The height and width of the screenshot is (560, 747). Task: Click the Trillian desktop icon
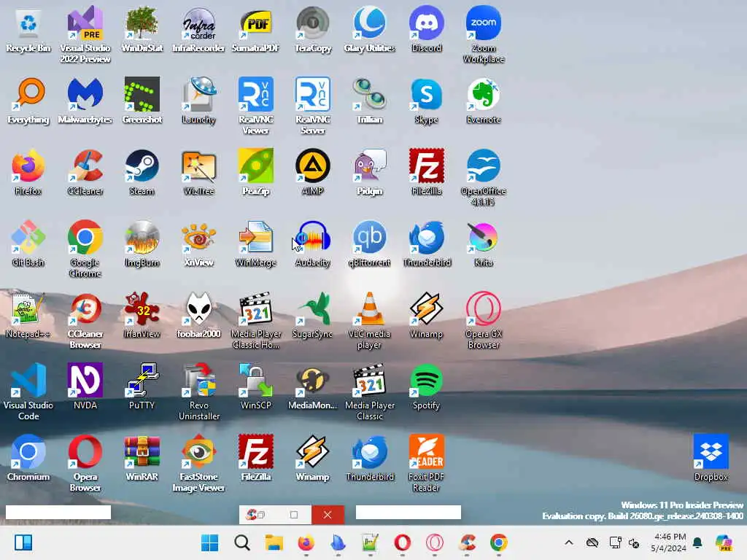[x=370, y=101]
